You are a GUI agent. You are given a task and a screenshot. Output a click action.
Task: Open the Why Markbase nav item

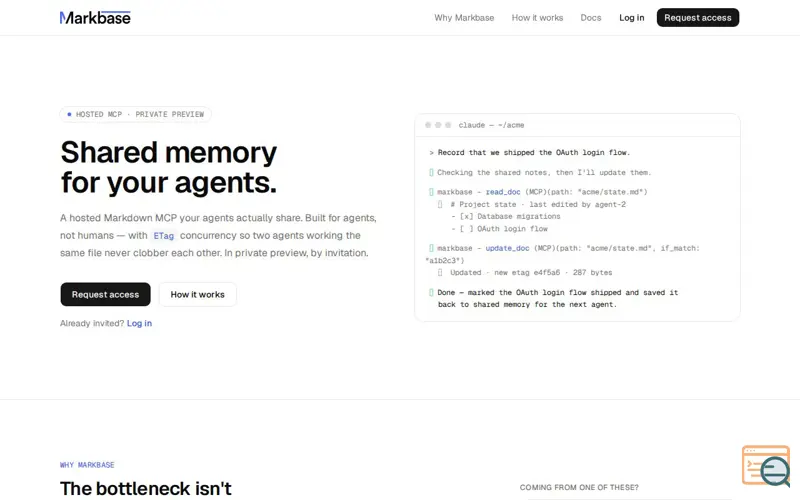click(x=464, y=18)
